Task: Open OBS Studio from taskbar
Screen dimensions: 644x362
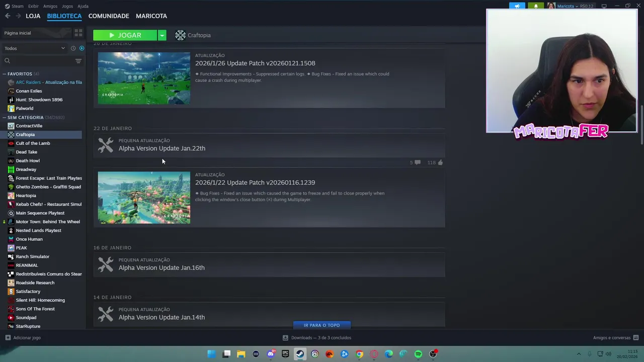Action: coord(433,354)
